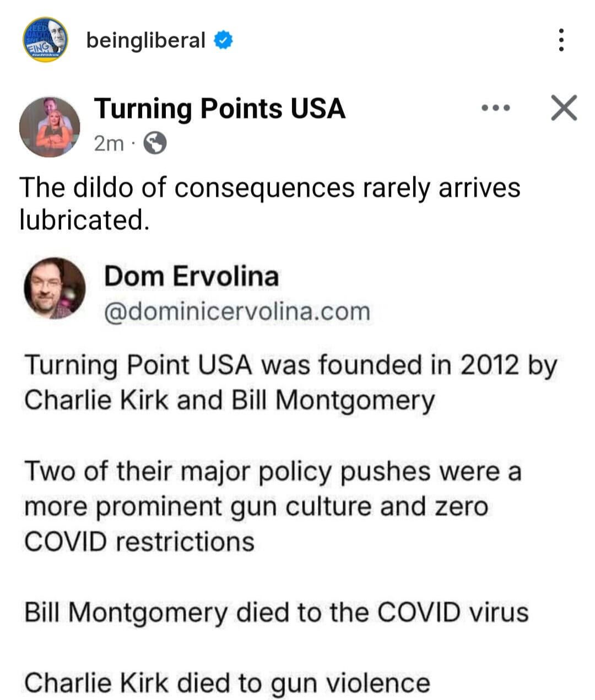Open Dom Ervolina's profile photo
Viewport: 595px width, 700px height.
[55, 288]
